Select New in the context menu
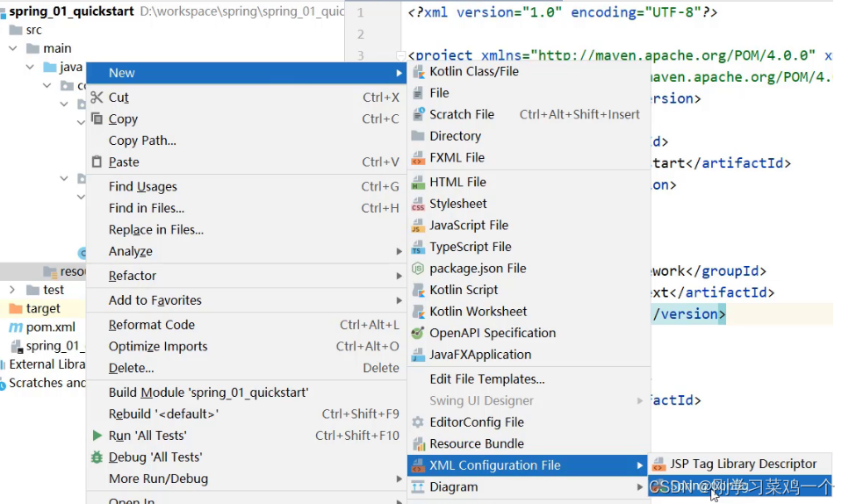Viewport: 849px width, 504px height. tap(247, 73)
